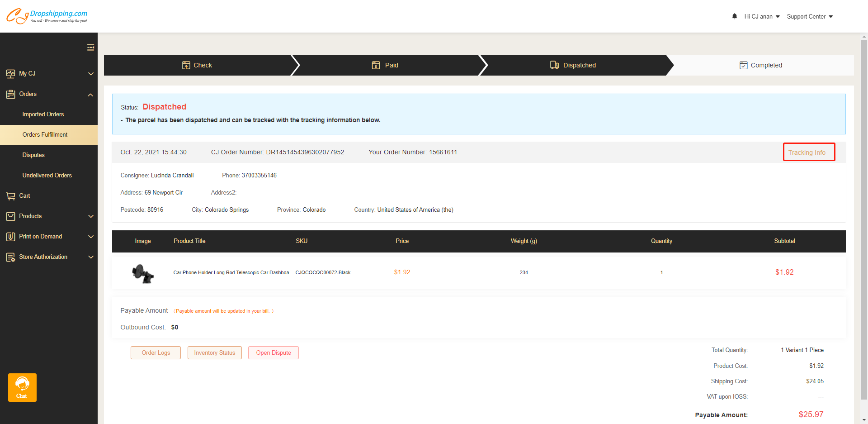Expand the My CJ menu chevron
The height and width of the screenshot is (424, 868).
[91, 74]
